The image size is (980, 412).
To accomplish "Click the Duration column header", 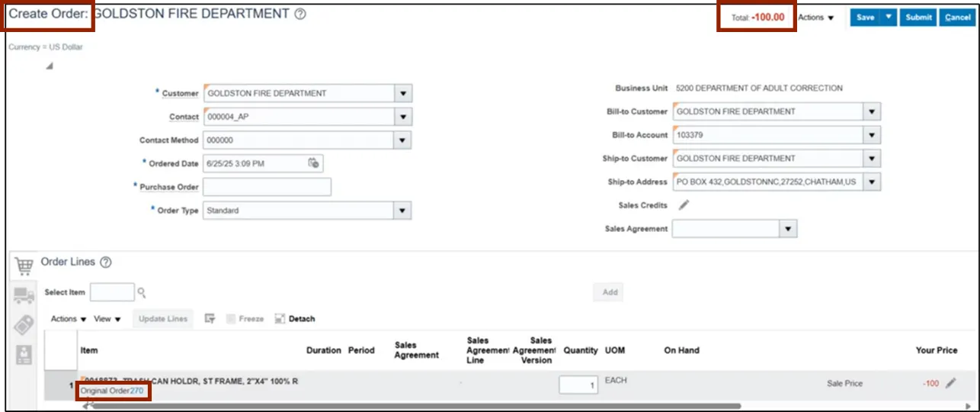I will [324, 350].
